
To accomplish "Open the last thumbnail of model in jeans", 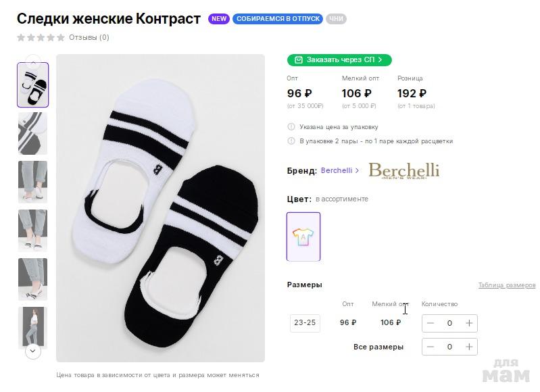I will 32,327.
